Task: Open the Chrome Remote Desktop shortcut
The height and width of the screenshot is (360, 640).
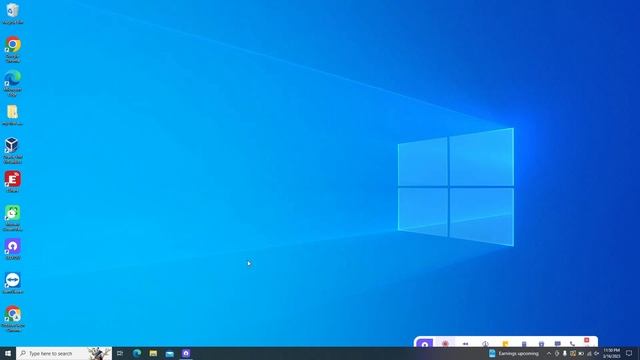Action: tap(13, 318)
